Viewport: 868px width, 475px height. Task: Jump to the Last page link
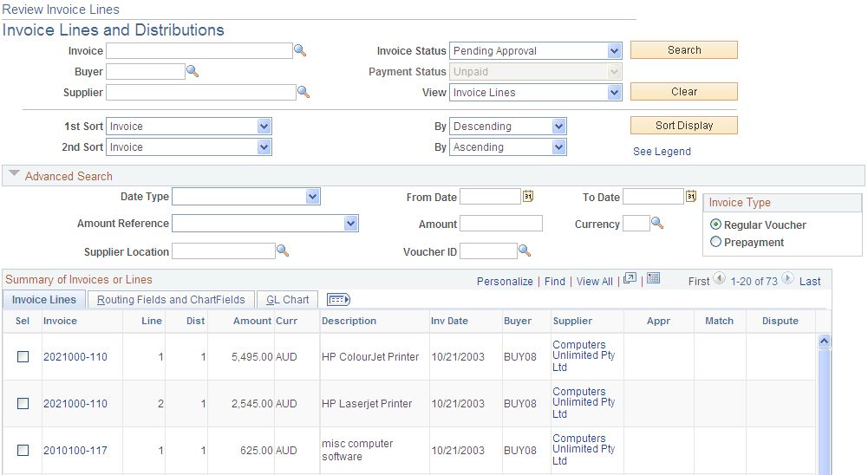[810, 281]
